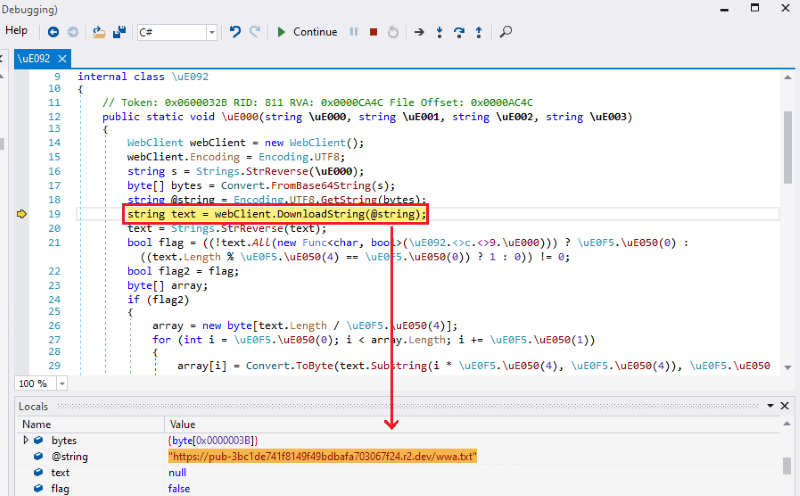The width and height of the screenshot is (800, 496).
Task: Close the Locals panel
Action: 787,407
